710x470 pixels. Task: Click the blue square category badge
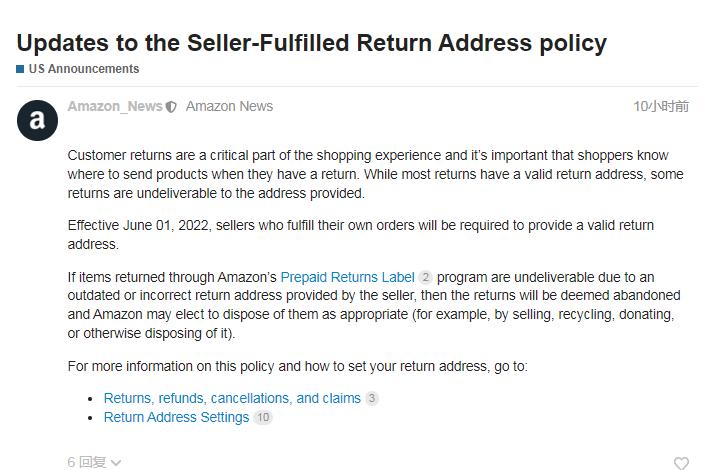pos(20,69)
